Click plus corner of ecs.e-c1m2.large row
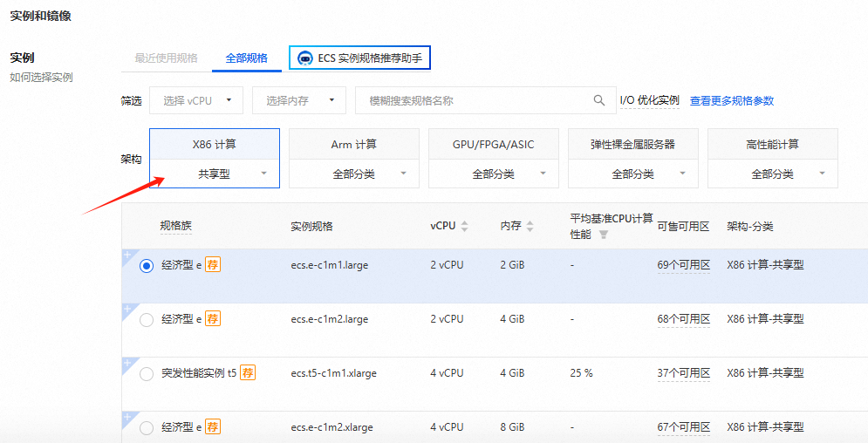Image resolution: width=868 pixels, height=443 pixels. pos(126,310)
